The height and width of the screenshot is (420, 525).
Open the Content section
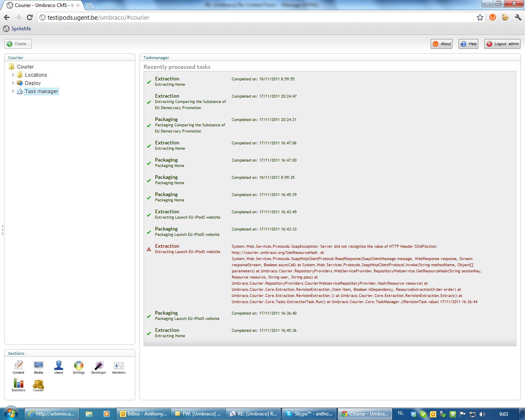(x=18, y=367)
